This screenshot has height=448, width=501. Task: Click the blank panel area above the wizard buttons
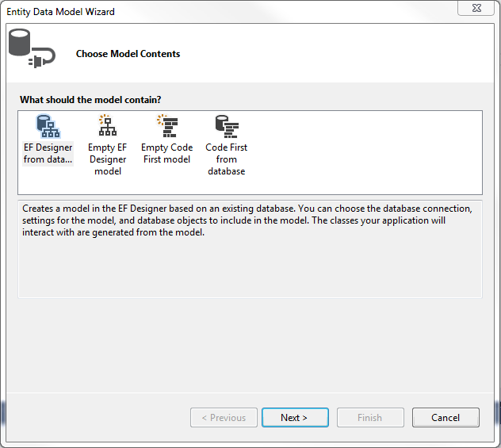[250, 345]
